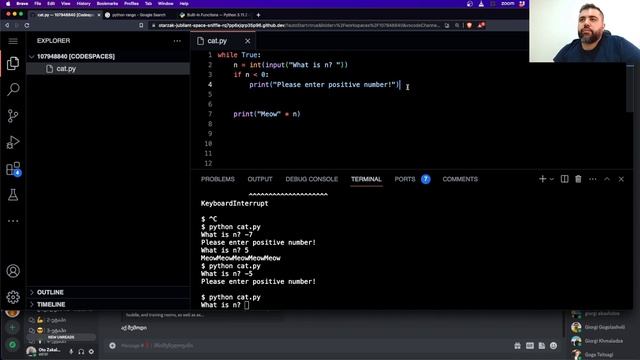Bookmark this page icon
The height and width of the screenshot is (360, 640).
click(141, 25)
